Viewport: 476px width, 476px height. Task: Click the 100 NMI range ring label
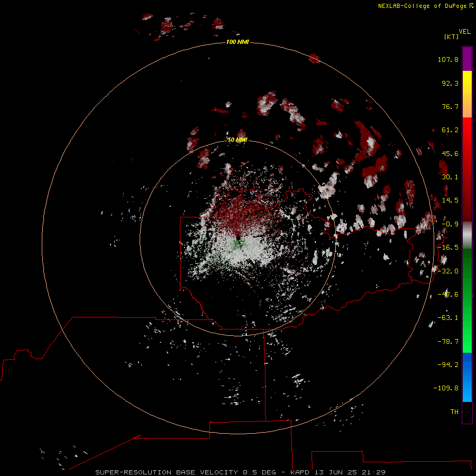coord(237,42)
